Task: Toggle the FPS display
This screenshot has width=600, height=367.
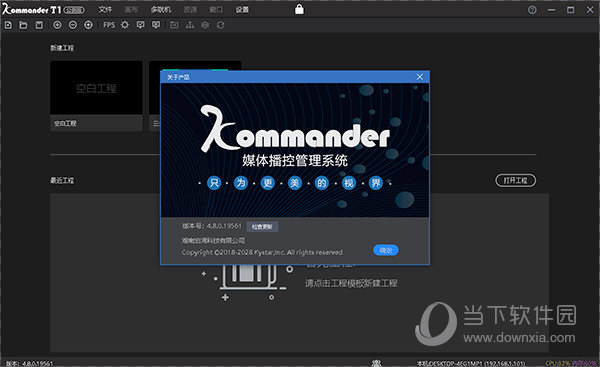Action: click(109, 25)
